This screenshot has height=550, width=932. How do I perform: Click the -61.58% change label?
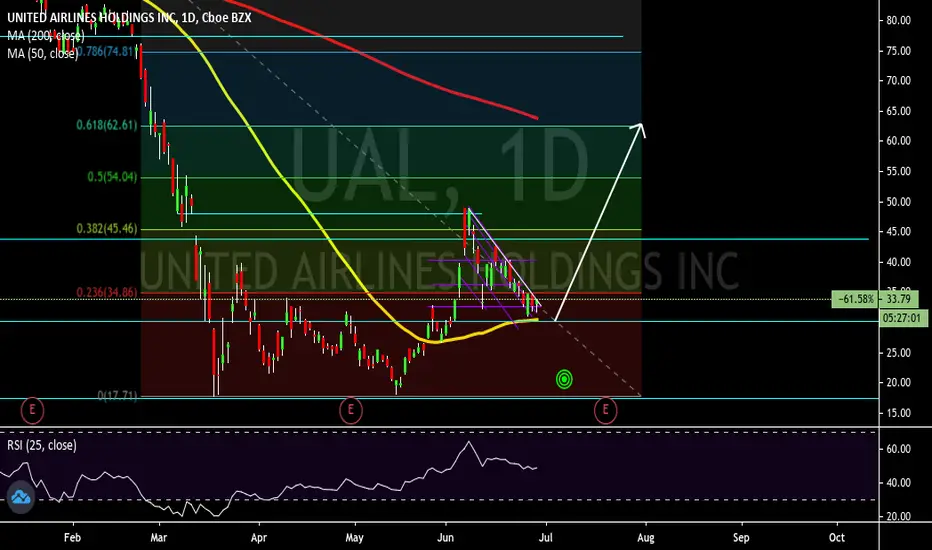point(855,299)
